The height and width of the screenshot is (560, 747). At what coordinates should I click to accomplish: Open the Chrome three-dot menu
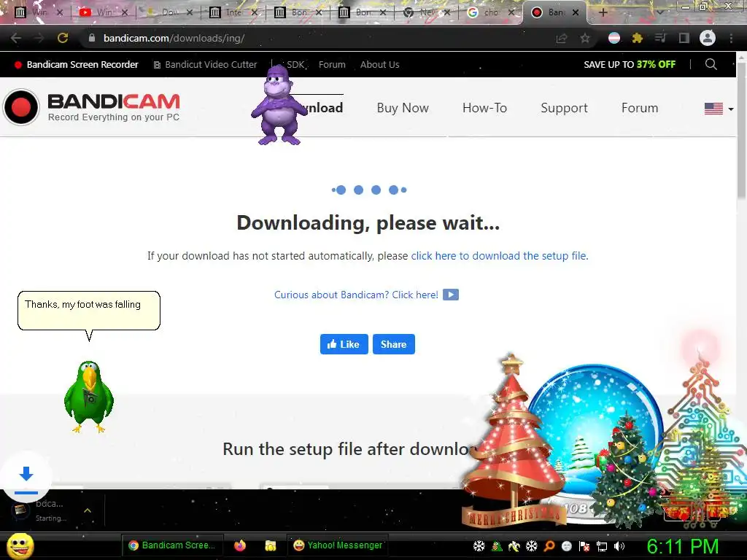pyautogui.click(x=731, y=38)
